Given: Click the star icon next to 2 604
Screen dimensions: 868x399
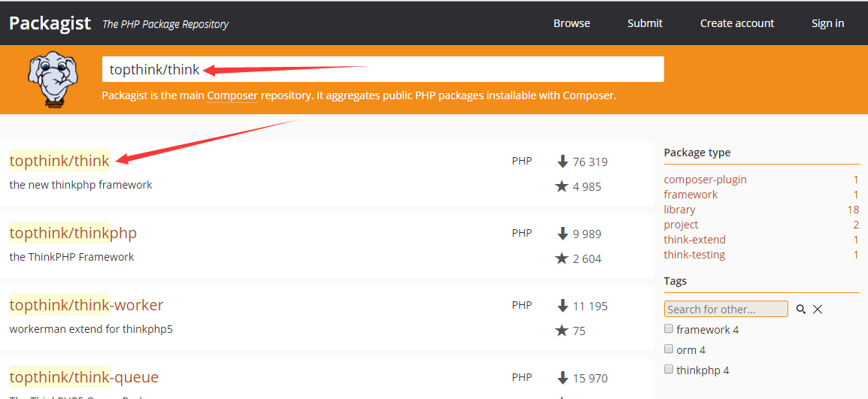Looking at the screenshot, I should (x=562, y=258).
